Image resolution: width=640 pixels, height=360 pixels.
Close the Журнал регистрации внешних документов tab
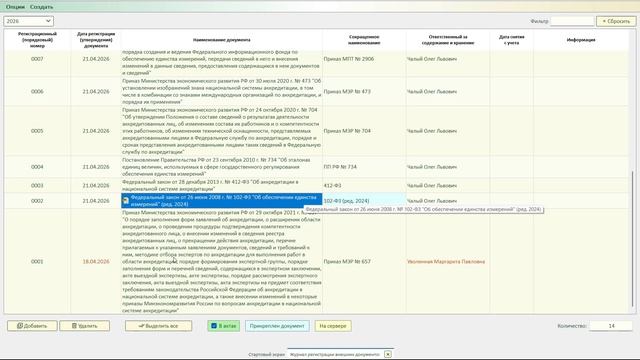click(x=388, y=354)
